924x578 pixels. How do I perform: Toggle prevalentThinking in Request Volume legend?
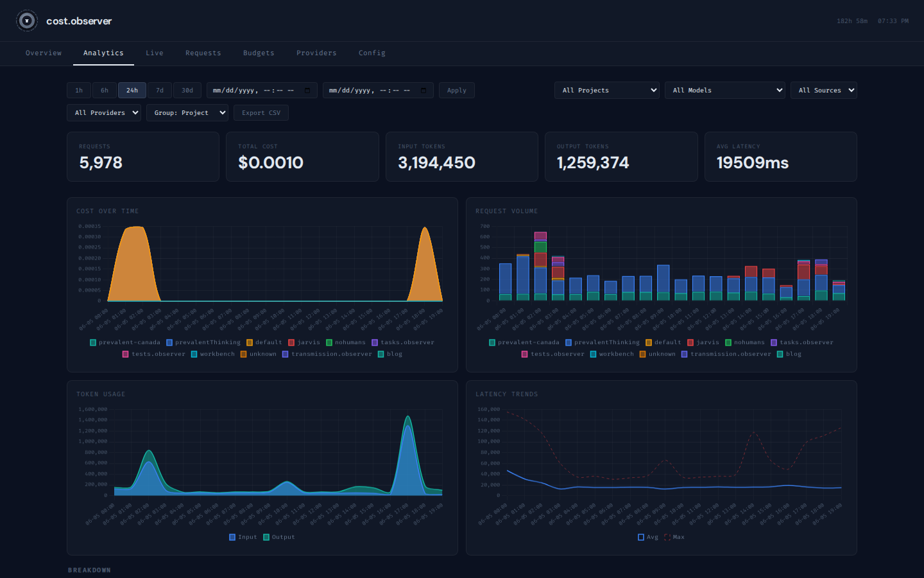coord(603,342)
